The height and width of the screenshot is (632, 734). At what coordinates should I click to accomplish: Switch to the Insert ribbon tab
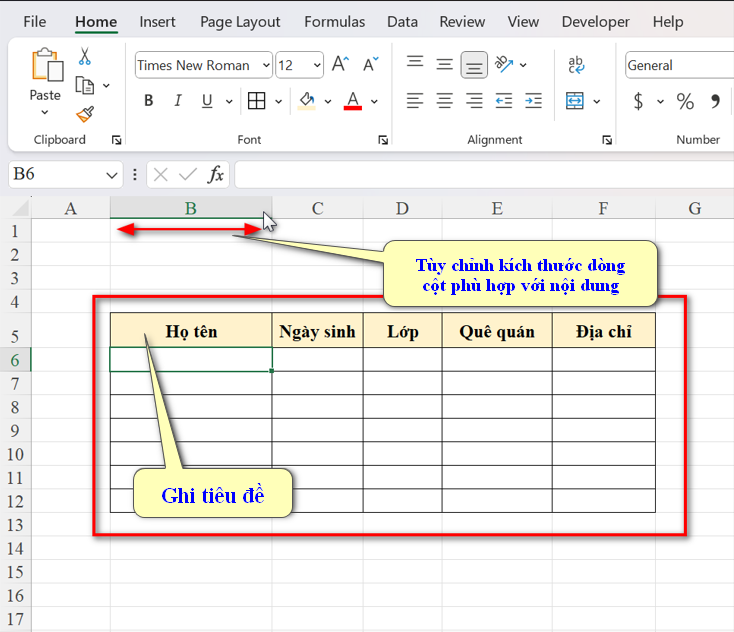click(x=158, y=21)
